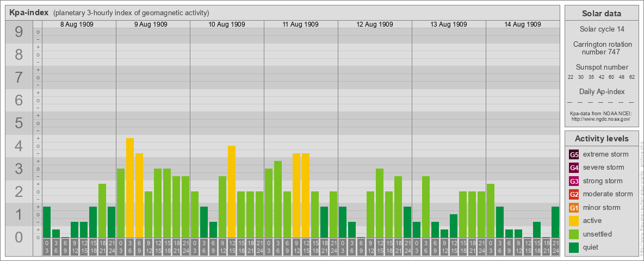
Task: Click the 21-24 time slot label under 14 Aug
Action: [x=555, y=247]
